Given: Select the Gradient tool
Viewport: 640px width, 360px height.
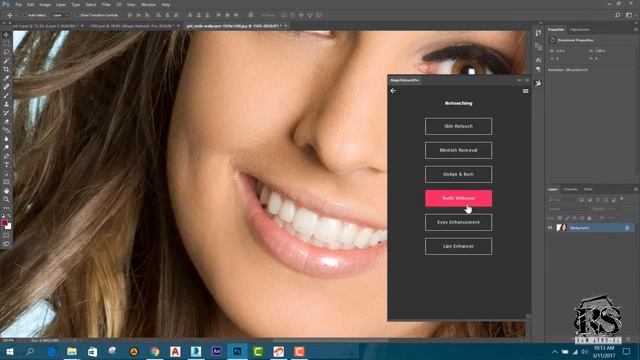Looking at the screenshot, I should point(6,130).
